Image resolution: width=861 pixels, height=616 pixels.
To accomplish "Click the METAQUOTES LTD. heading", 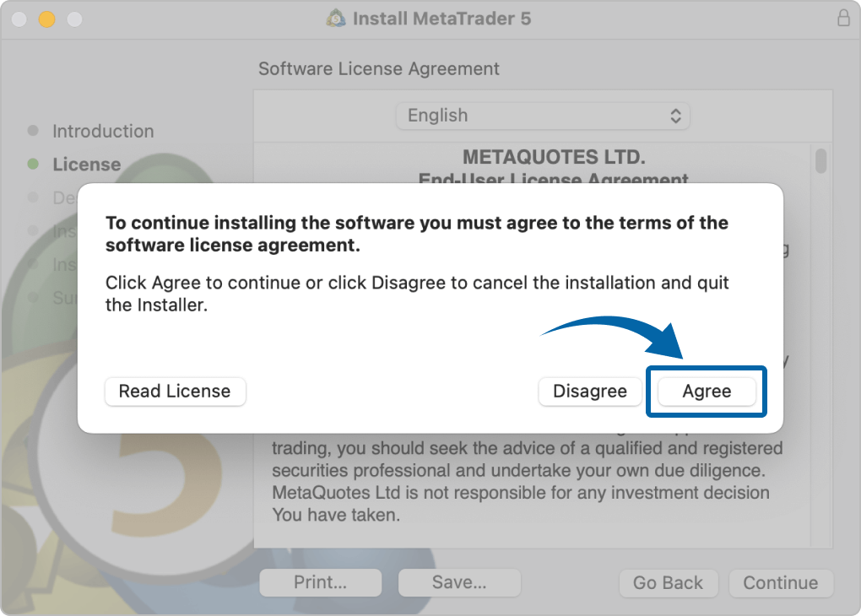I will [554, 157].
